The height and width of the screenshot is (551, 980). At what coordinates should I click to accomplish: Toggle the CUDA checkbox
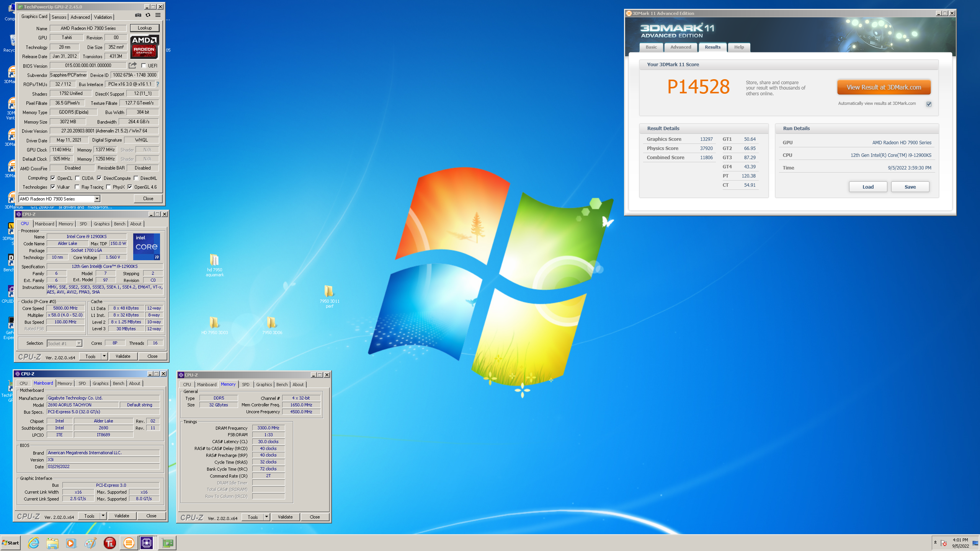(77, 178)
